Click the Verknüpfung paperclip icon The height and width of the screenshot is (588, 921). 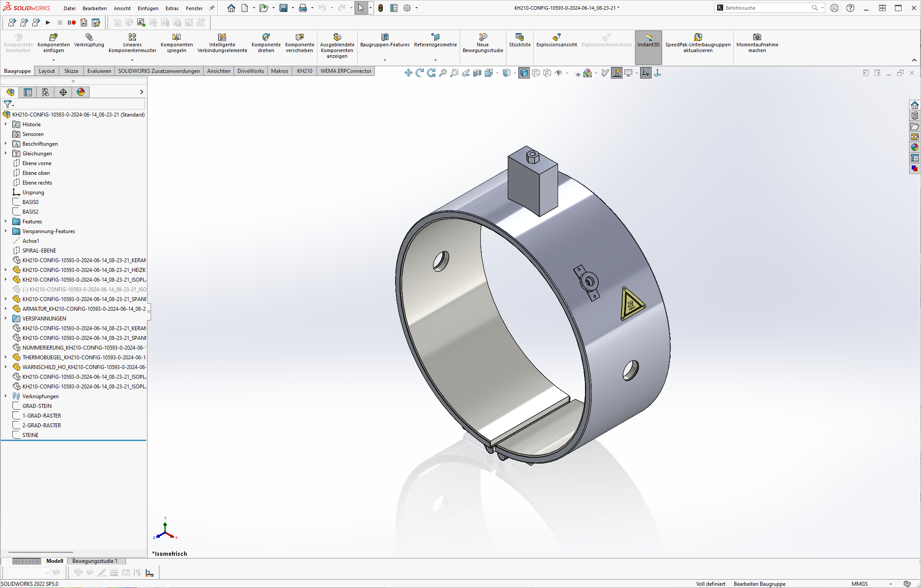click(89, 37)
